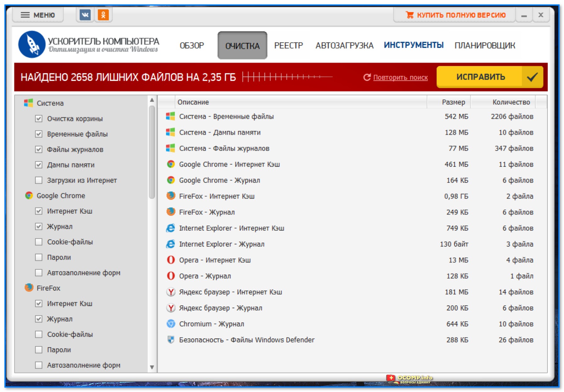Toggle FireFox Интернет Кэш checkbox
The image size is (564, 392).
tap(39, 303)
